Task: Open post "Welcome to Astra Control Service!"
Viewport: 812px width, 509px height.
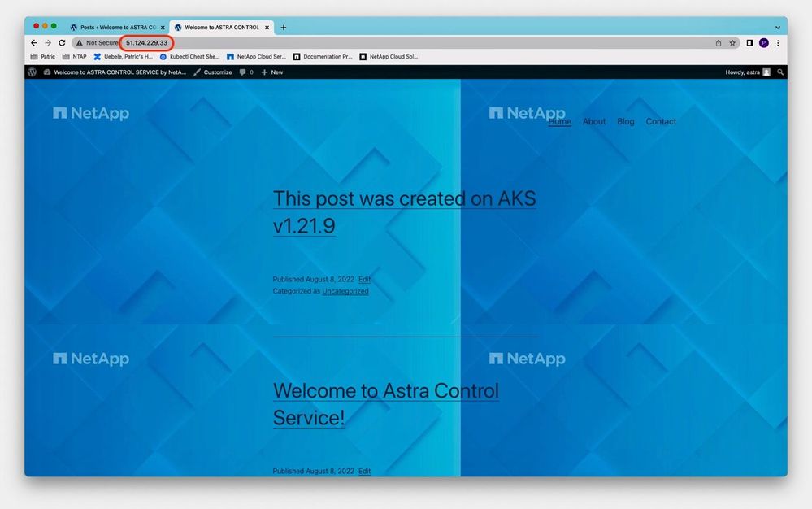Action: pyautogui.click(x=386, y=404)
